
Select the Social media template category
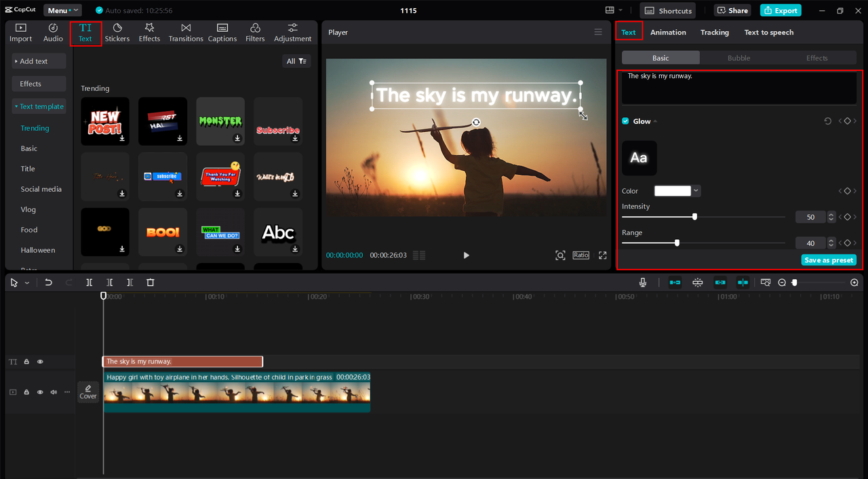coord(41,189)
